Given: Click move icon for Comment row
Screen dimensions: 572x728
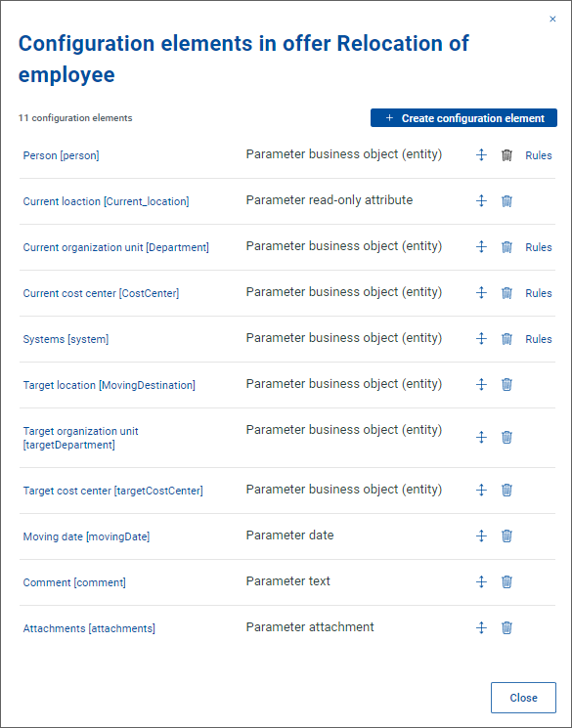Looking at the screenshot, I should [x=481, y=581].
